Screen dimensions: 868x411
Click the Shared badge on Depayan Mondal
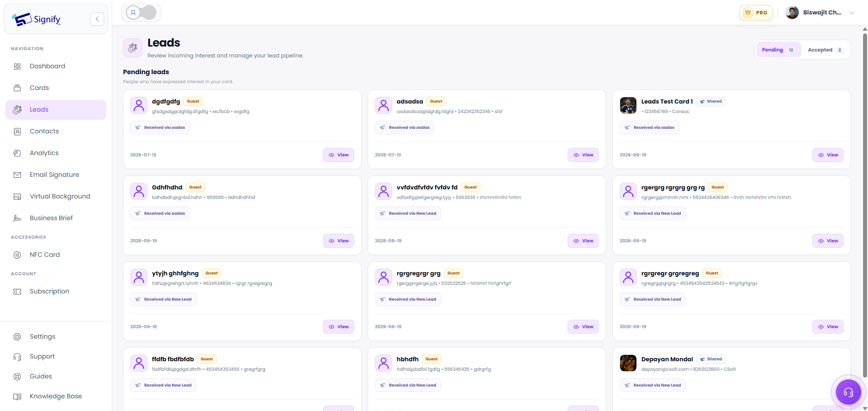(x=711, y=359)
